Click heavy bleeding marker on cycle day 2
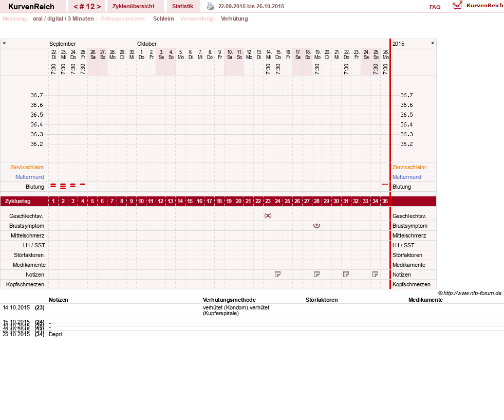Image resolution: width=504 pixels, height=420 pixels. tap(63, 186)
